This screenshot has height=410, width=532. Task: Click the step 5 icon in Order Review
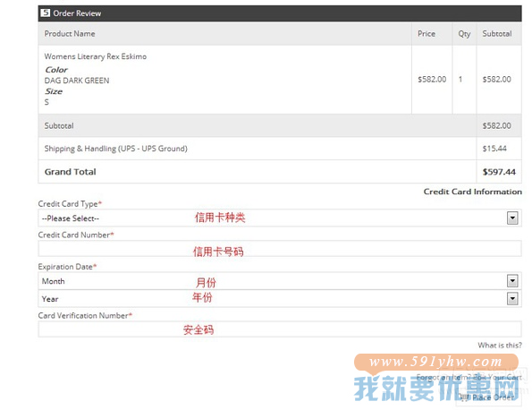tap(45, 13)
